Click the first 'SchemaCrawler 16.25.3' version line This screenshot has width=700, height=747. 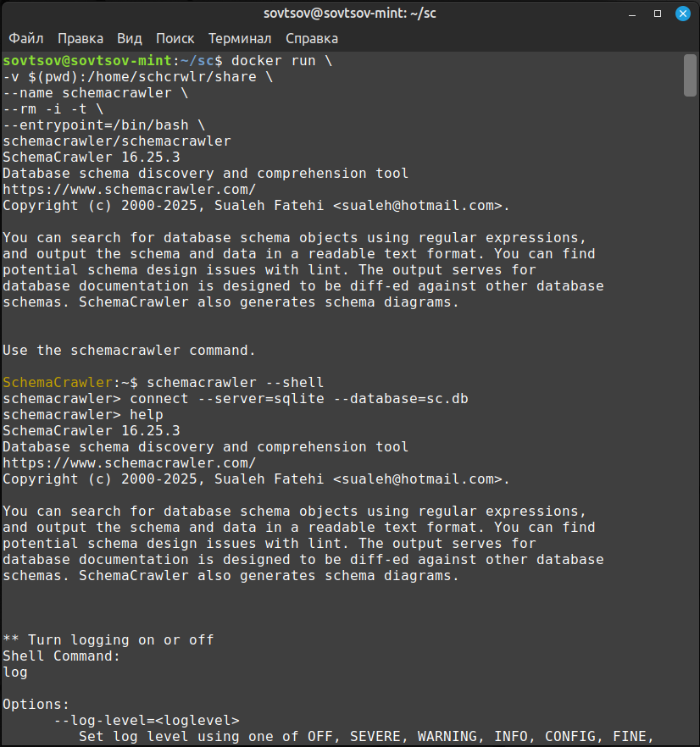pos(91,158)
